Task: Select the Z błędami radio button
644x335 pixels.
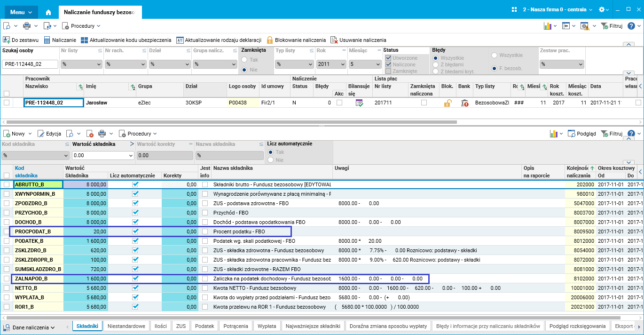Action: click(436, 64)
